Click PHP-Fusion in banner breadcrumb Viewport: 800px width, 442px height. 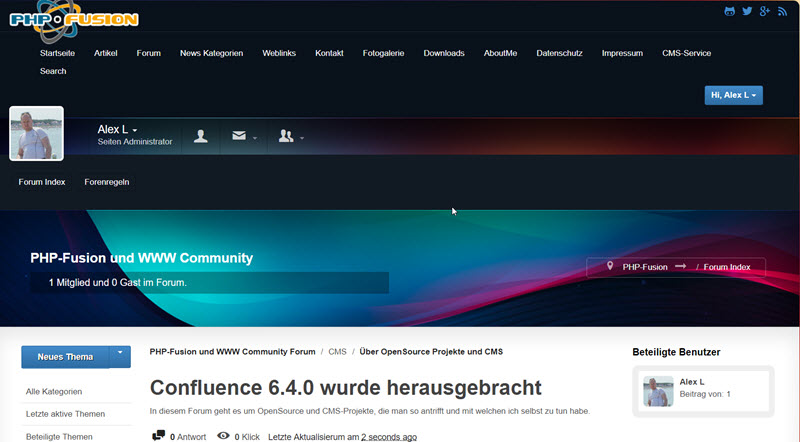645,267
